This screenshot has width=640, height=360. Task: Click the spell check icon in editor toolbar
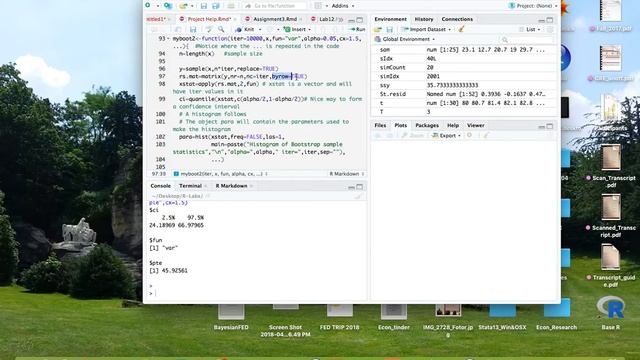[209, 29]
